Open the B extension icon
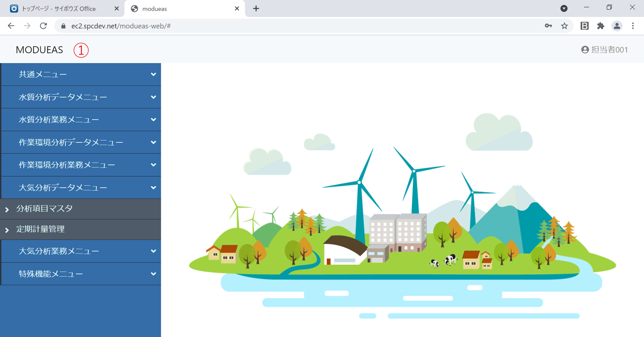644x337 pixels. click(585, 26)
